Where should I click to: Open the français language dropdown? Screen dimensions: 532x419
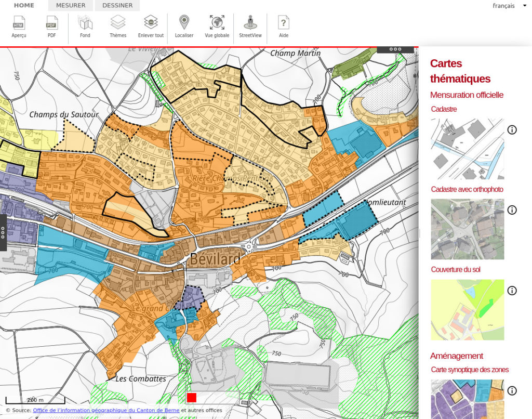click(507, 6)
